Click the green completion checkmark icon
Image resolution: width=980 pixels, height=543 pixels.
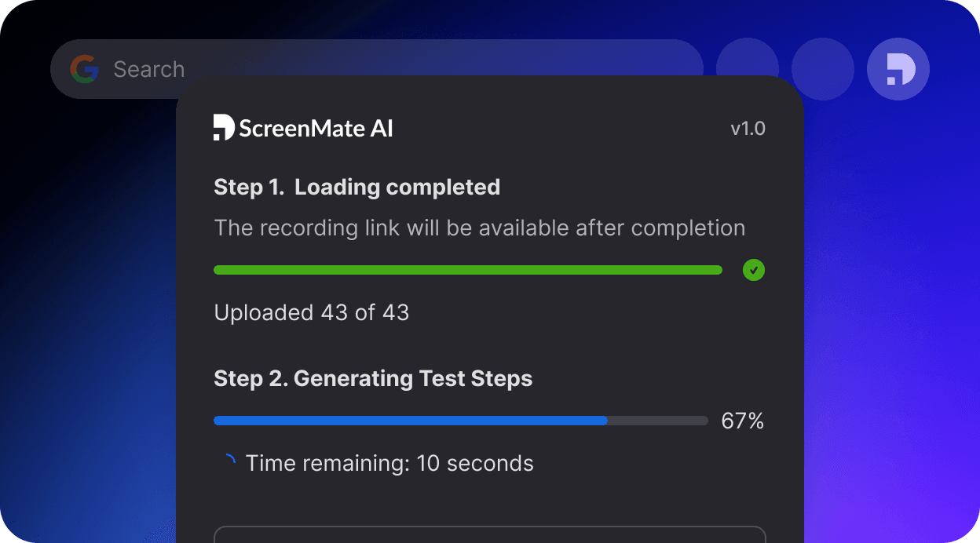[x=753, y=270]
